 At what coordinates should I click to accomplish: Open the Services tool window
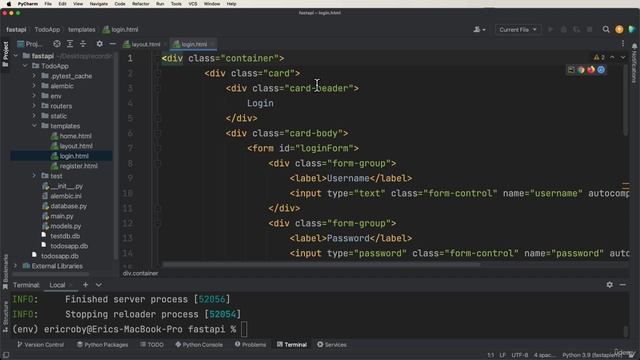[x=332, y=344]
